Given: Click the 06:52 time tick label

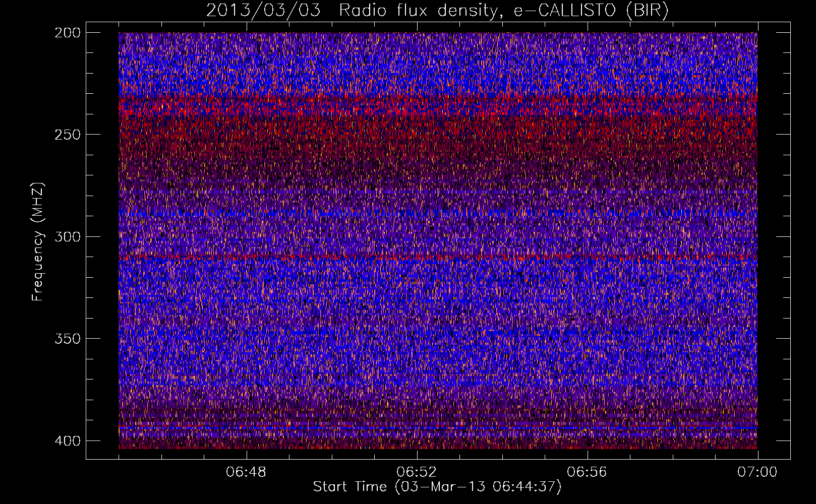Looking at the screenshot, I should coord(417,472).
